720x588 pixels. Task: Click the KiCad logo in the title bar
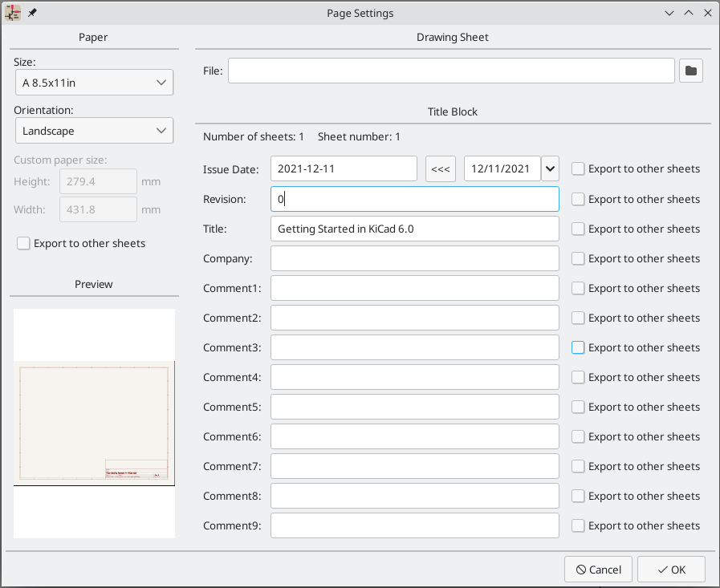[x=11, y=12]
